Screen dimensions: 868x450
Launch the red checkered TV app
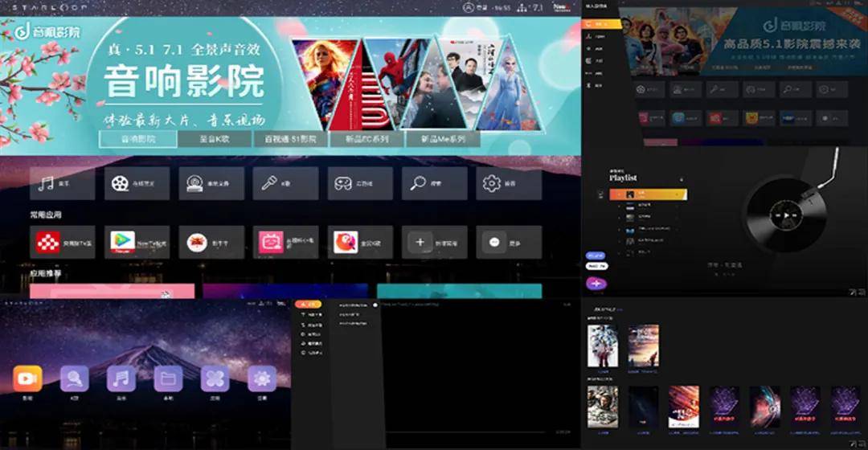[x=62, y=243]
